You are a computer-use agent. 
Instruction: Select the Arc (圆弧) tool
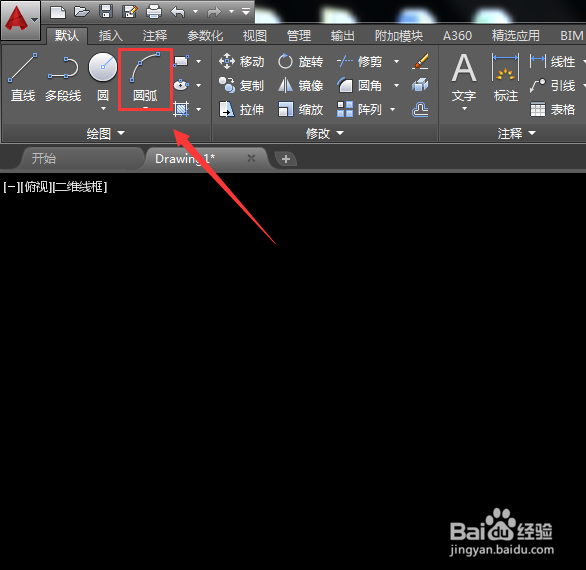point(145,78)
